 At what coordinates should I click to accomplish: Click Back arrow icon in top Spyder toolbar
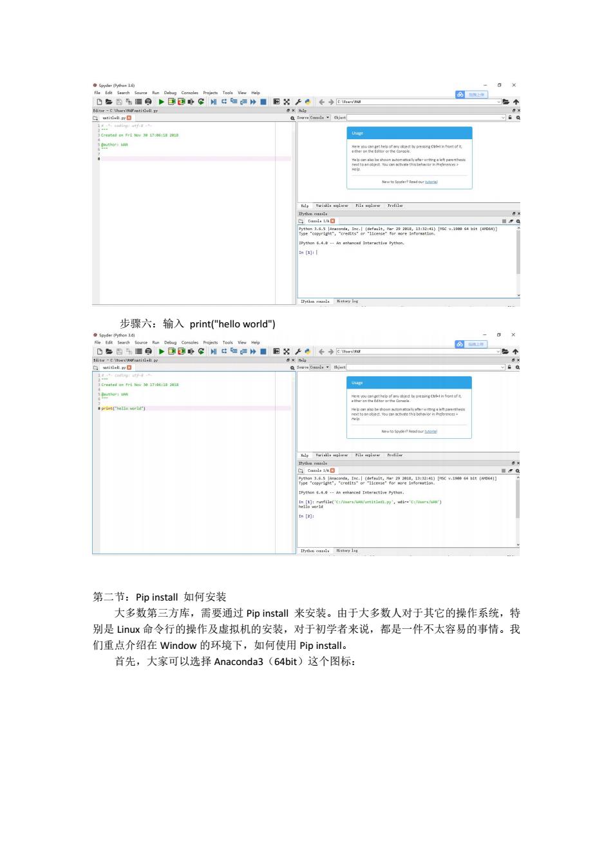pyautogui.click(x=322, y=102)
